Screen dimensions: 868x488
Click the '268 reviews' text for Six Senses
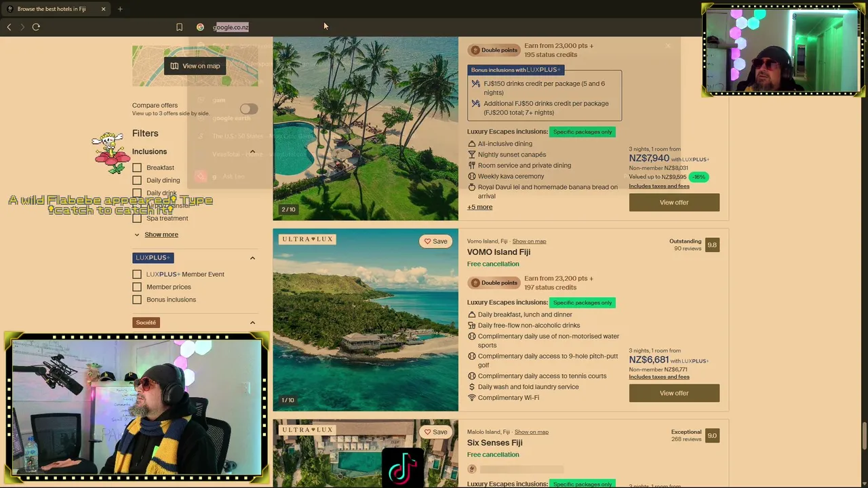pyautogui.click(x=686, y=439)
